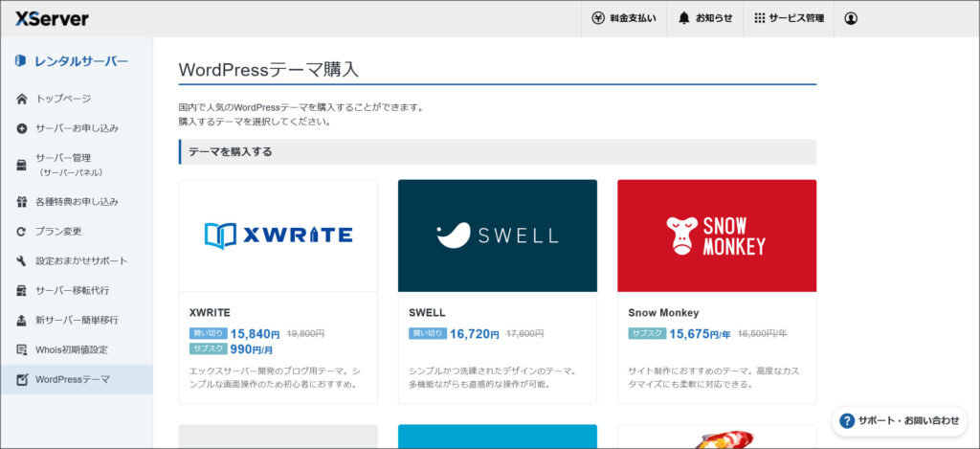Click the SWELL theme description text
The width and height of the screenshot is (980, 449).
tap(493, 378)
